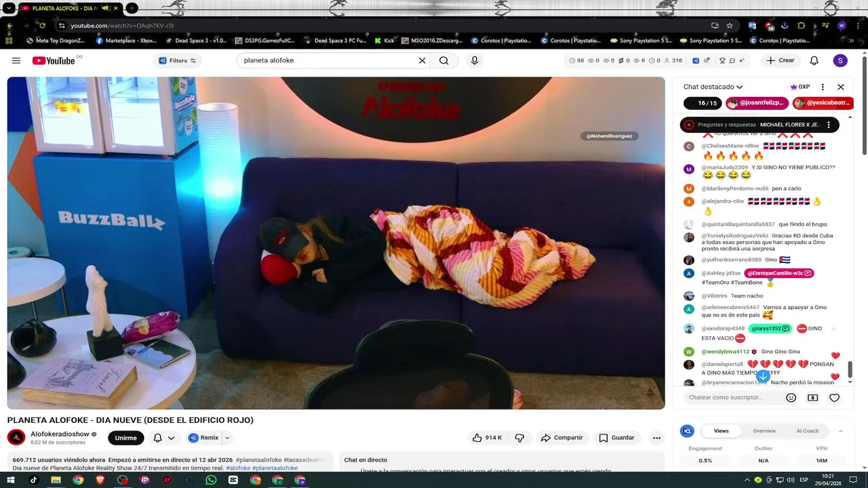Click the @EnriqueCantillo-w3c mention tag
The height and width of the screenshot is (488, 868).
(x=779, y=273)
